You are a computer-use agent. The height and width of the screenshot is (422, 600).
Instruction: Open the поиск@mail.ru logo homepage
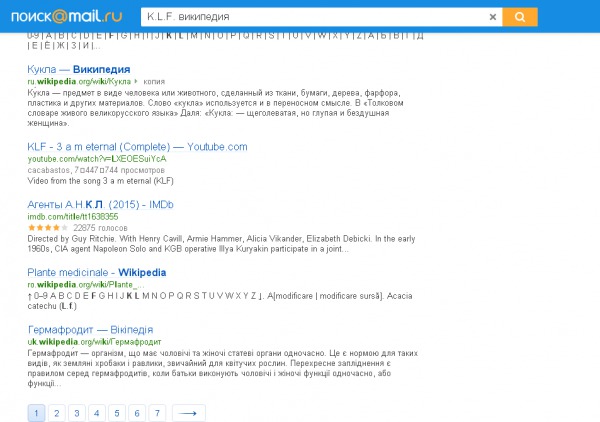(x=67, y=16)
